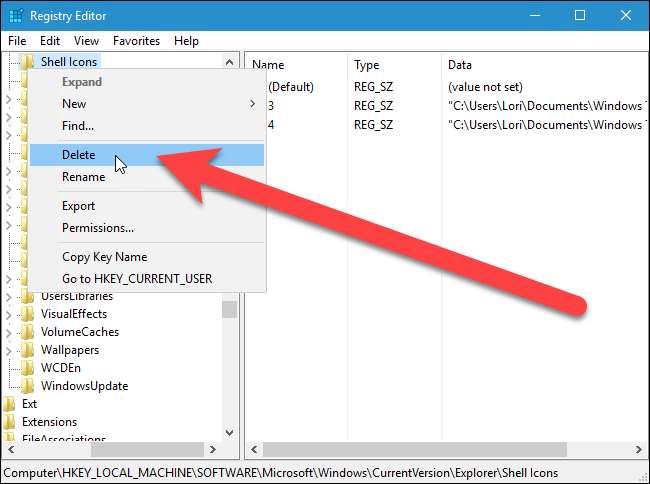
Task: Expand the VolumeCaches key
Action: 9,332
